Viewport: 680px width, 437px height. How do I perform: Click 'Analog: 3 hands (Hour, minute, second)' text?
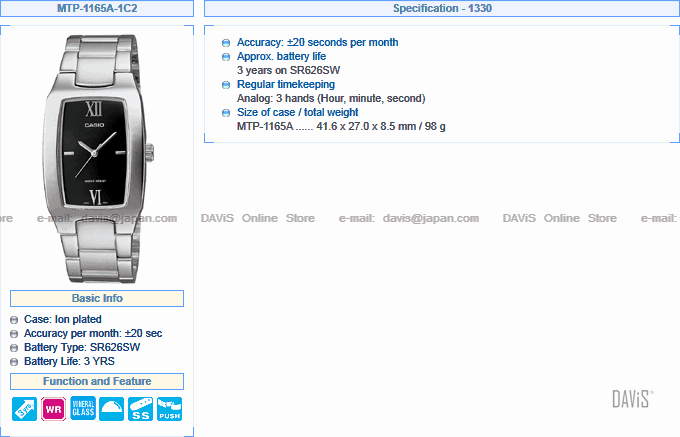331,98
